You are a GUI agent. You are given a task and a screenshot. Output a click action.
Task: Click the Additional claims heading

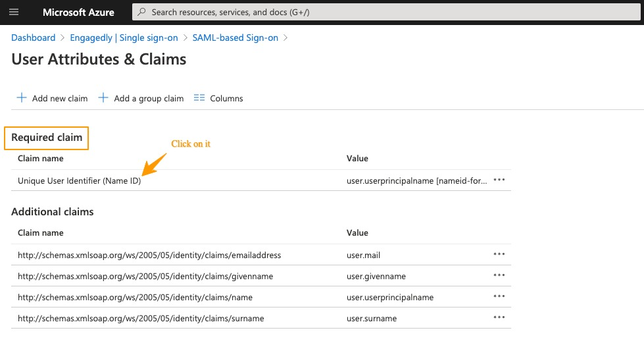tap(53, 212)
